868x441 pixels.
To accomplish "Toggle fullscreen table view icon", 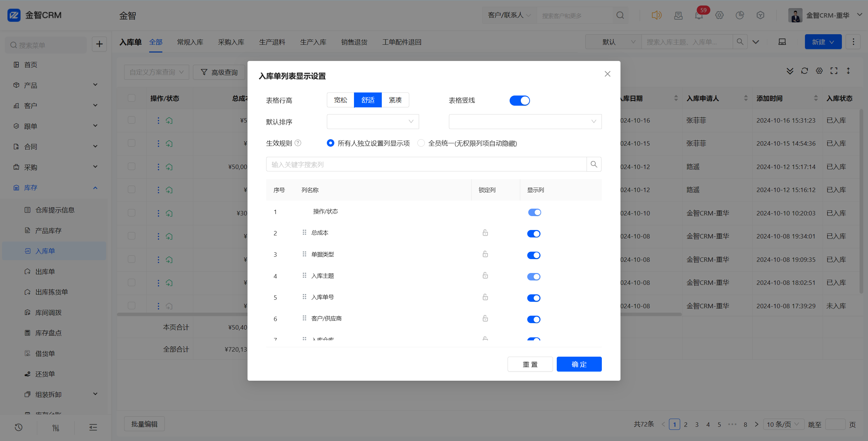I will [x=834, y=71].
